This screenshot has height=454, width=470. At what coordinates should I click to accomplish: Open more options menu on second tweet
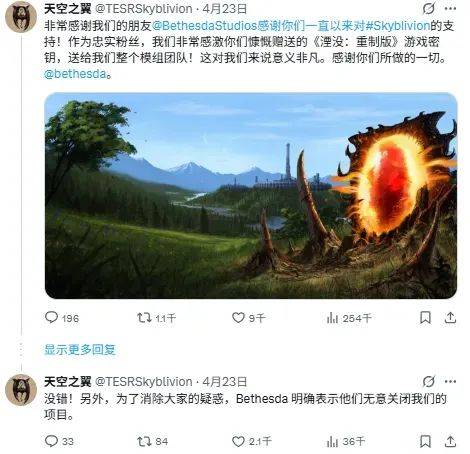(450, 381)
